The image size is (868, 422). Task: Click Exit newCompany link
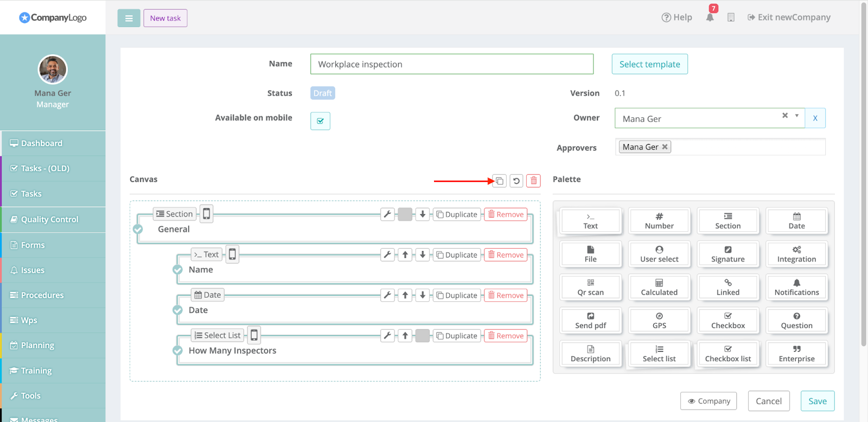click(x=789, y=17)
